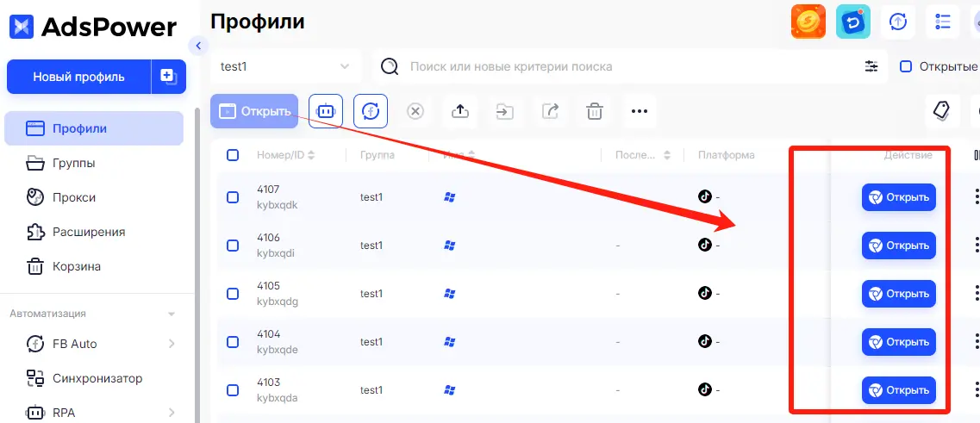This screenshot has height=423, width=980.
Task: Select checkbox for profile 4104
Action: pos(233,342)
